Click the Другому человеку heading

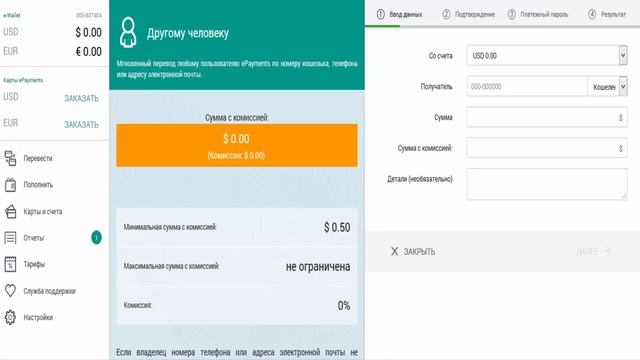click(188, 33)
